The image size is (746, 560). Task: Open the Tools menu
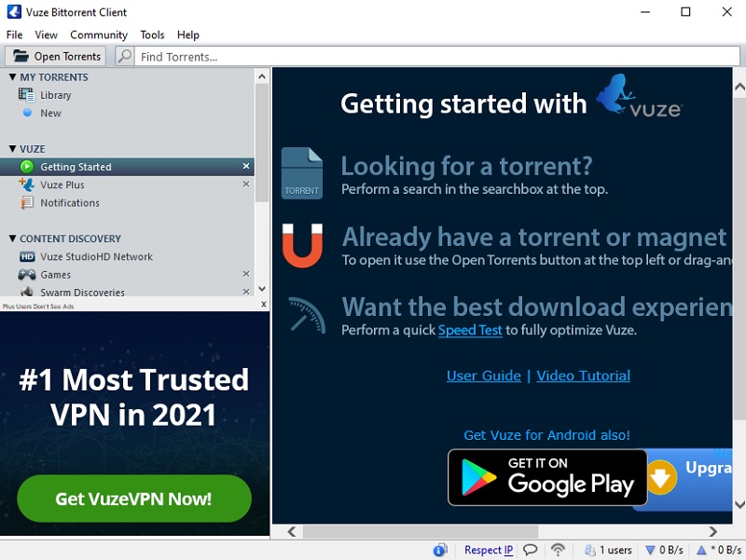pyautogui.click(x=152, y=34)
